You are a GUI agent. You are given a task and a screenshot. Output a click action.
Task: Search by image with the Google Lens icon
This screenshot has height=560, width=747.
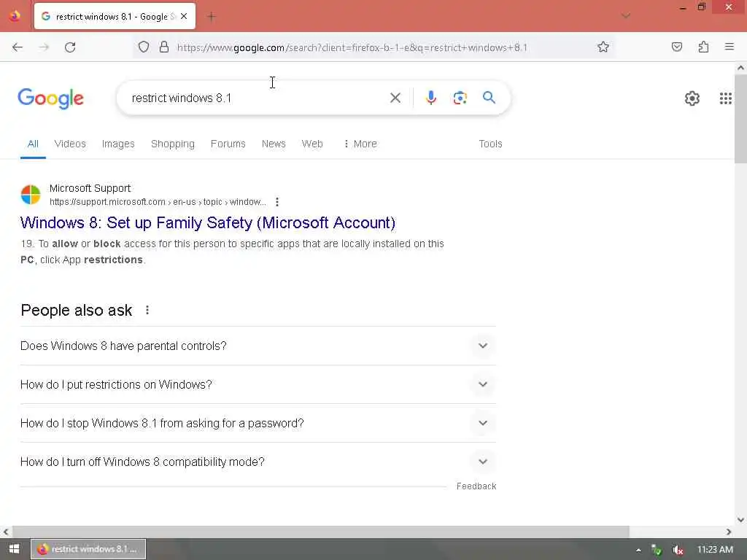(460, 98)
